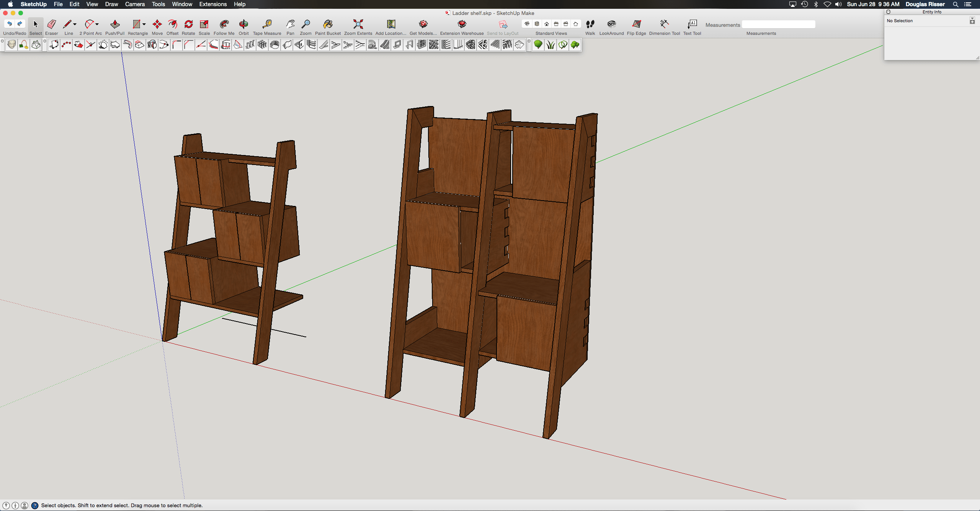Select the Orbit tool
The width and height of the screenshot is (980, 511).
[x=243, y=24]
